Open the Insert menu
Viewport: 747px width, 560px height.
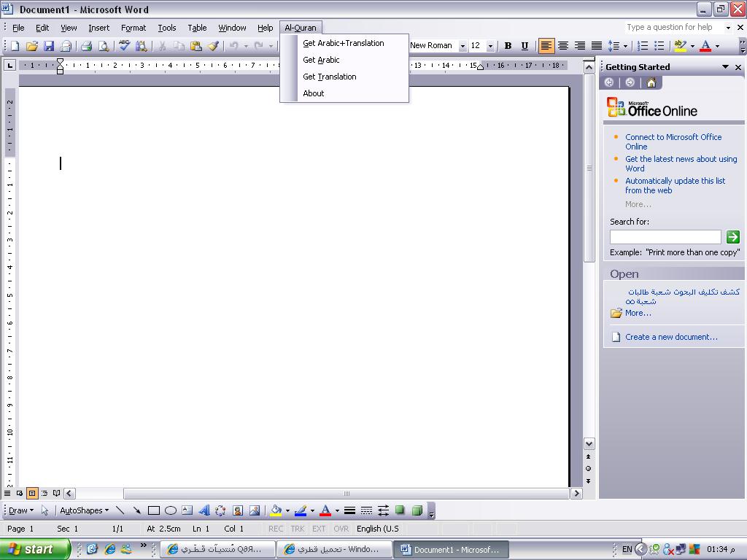[98, 28]
